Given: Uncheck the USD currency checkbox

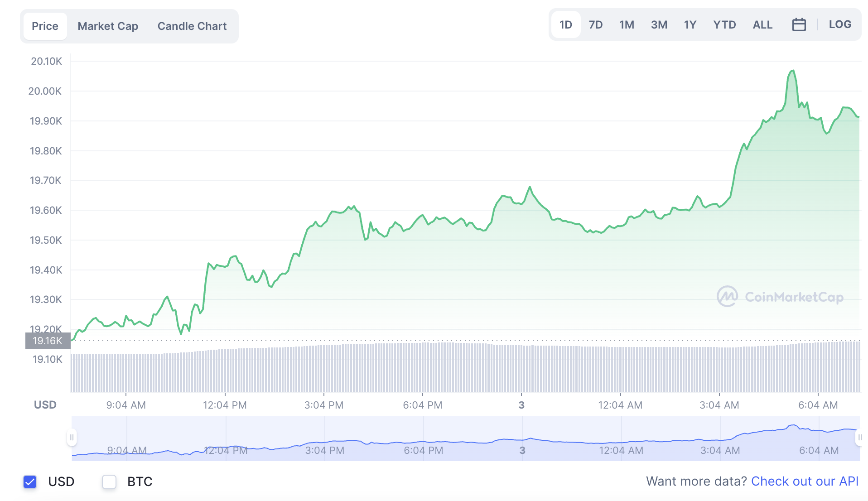Looking at the screenshot, I should [29, 482].
